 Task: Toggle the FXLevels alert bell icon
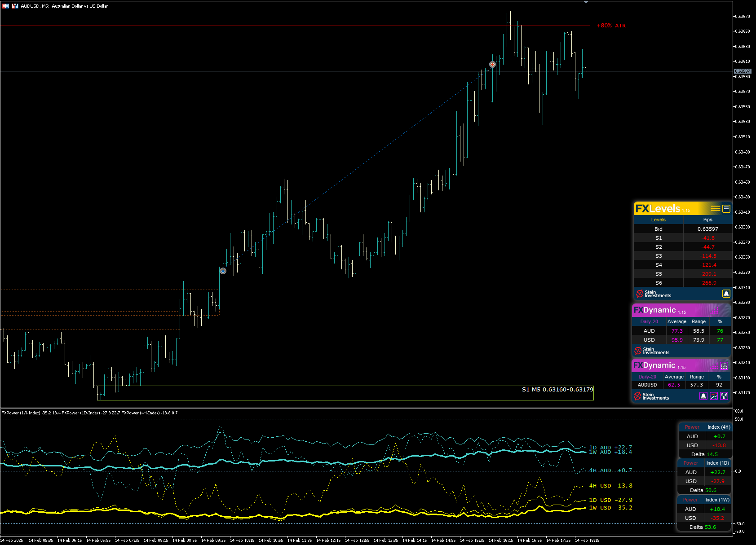(x=726, y=294)
